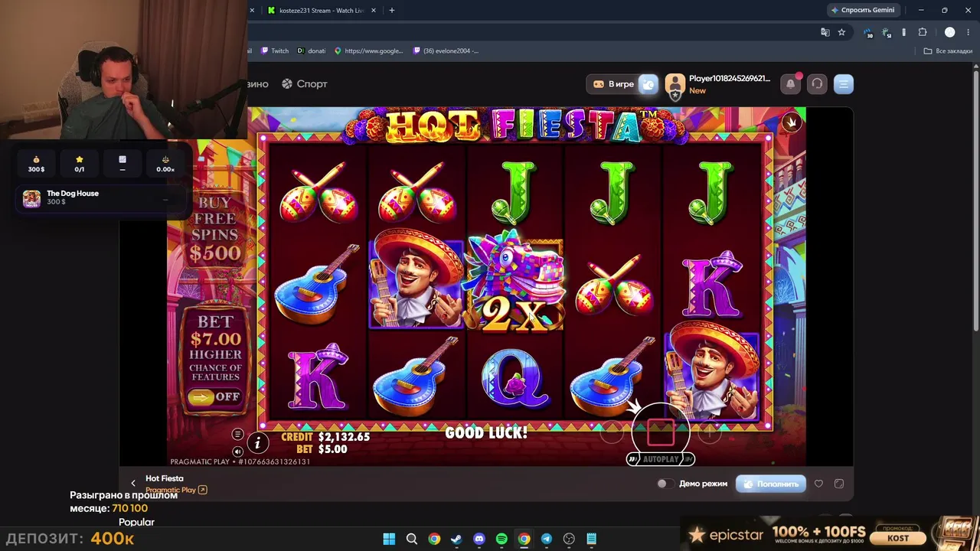Click the Спросить Gemini button
The height and width of the screenshot is (551, 980).
pyautogui.click(x=862, y=10)
